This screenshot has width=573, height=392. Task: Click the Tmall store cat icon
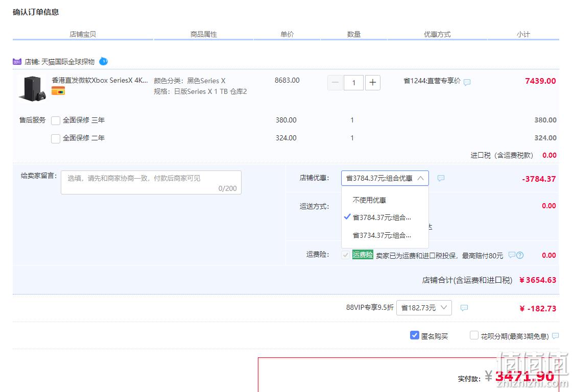[17, 62]
